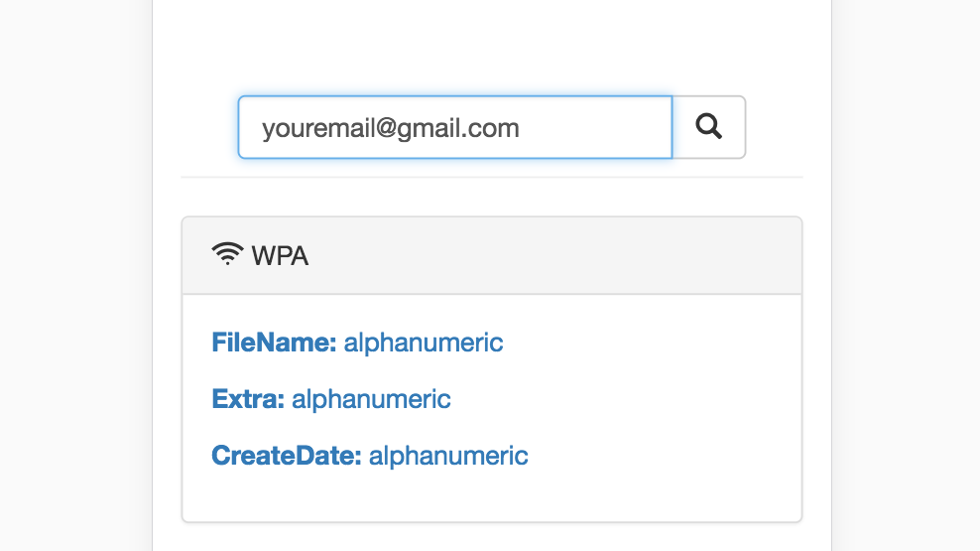This screenshot has height=551, width=980.
Task: Click the gray page margin on the left
Action: [x=75, y=275]
